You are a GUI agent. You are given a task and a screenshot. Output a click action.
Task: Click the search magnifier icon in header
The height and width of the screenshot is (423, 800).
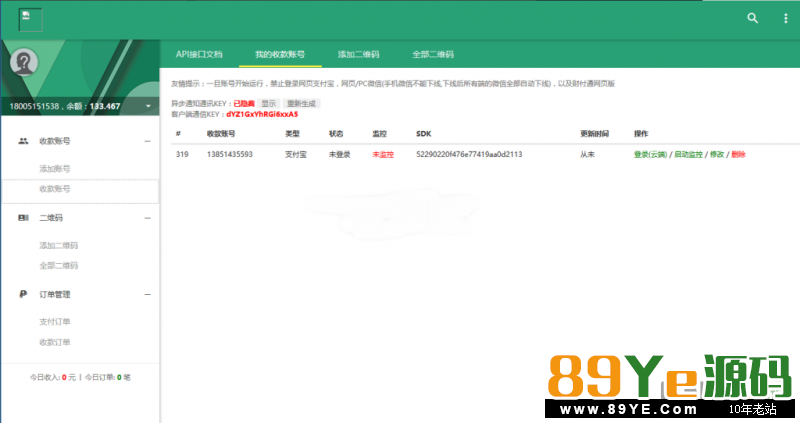point(753,18)
